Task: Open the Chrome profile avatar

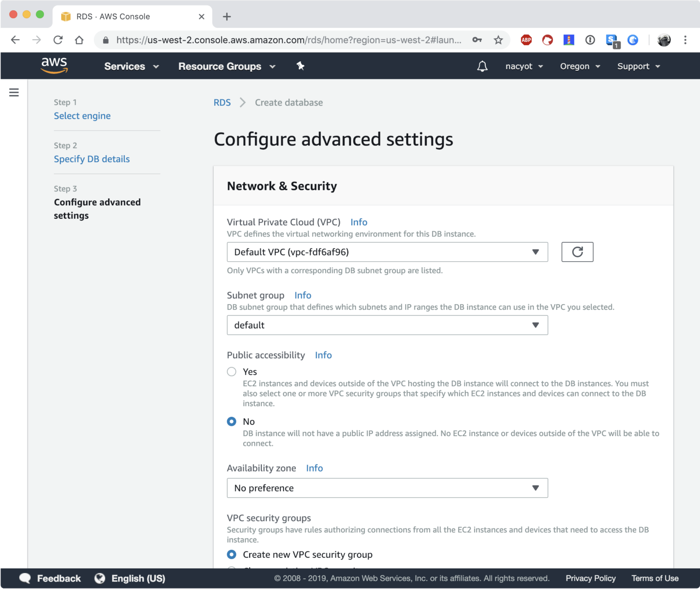Action: (x=664, y=40)
